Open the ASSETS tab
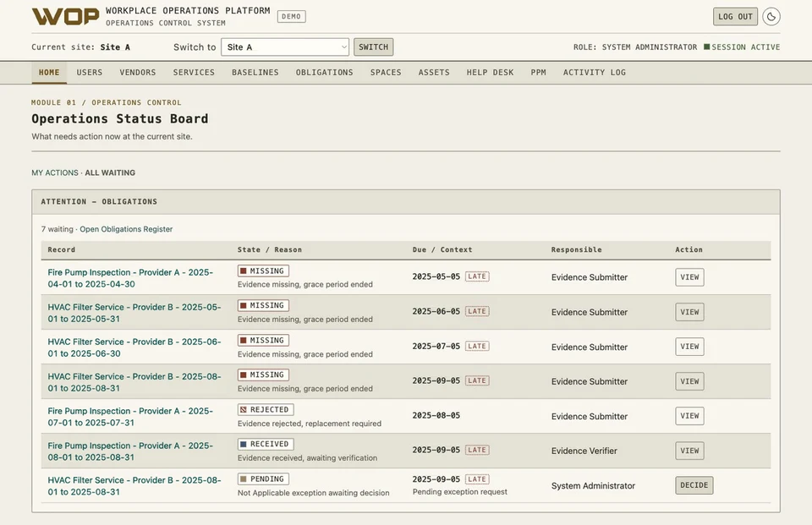The width and height of the screenshot is (812, 525). coord(434,73)
